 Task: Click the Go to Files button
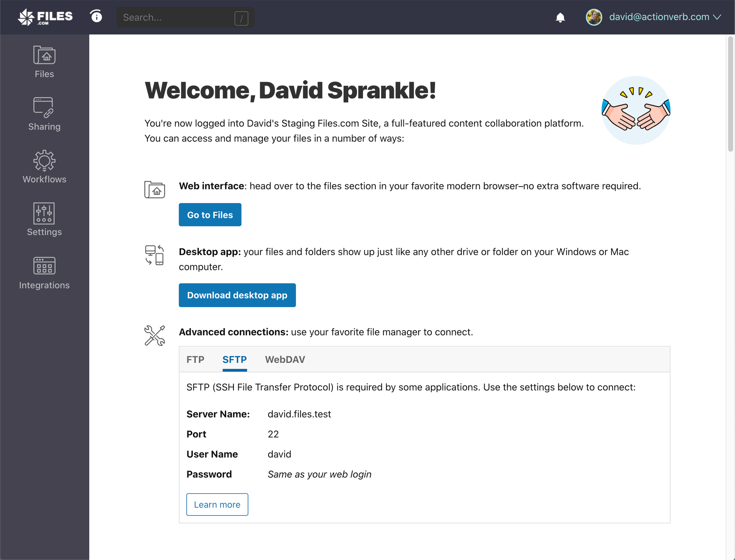210,215
